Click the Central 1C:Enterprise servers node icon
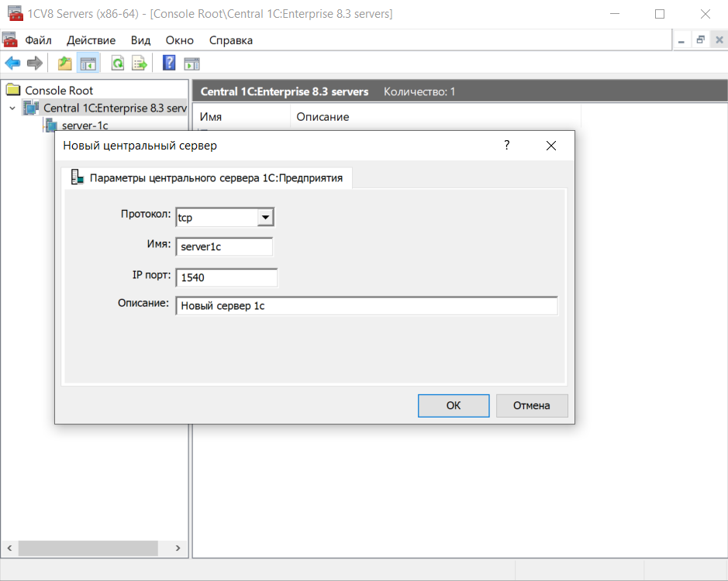Viewport: 728px width, 581px height. coord(32,108)
